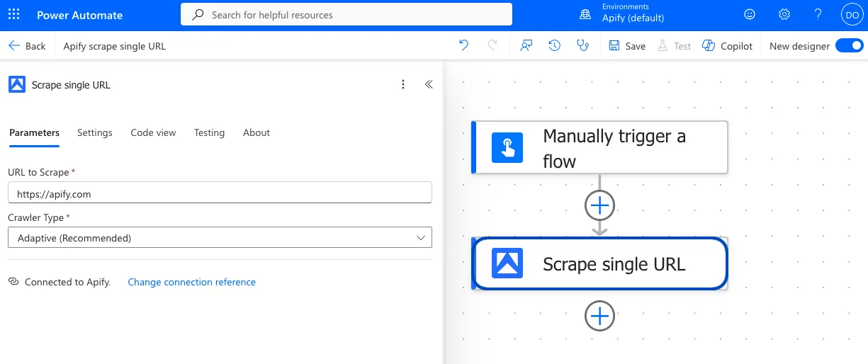Screen dimensions: 868x364
Task: Click the URL to Scrape input field
Action: pyautogui.click(x=220, y=193)
